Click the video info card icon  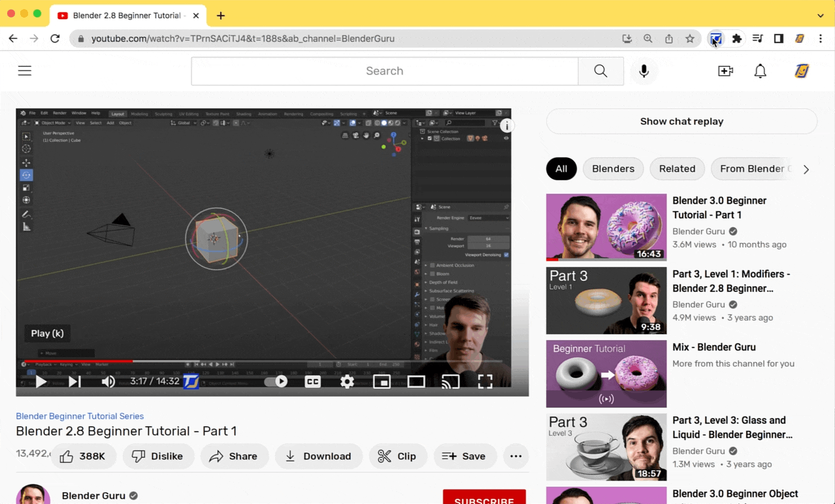506,125
